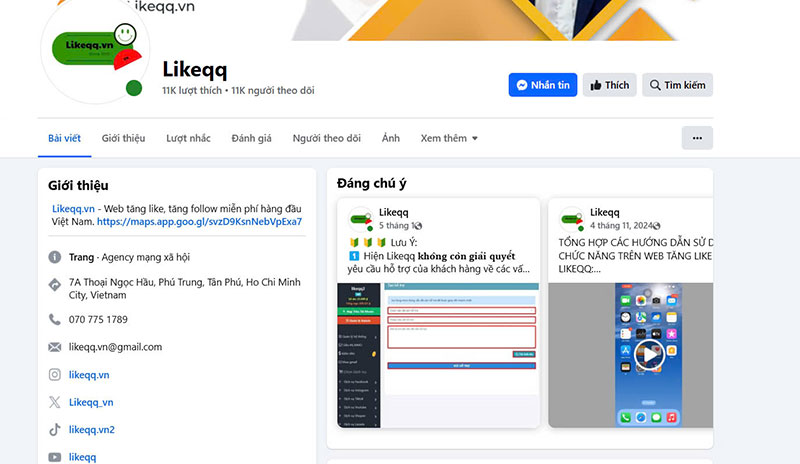800x464 pixels.
Task: Click the address direction icon
Action: click(55, 285)
